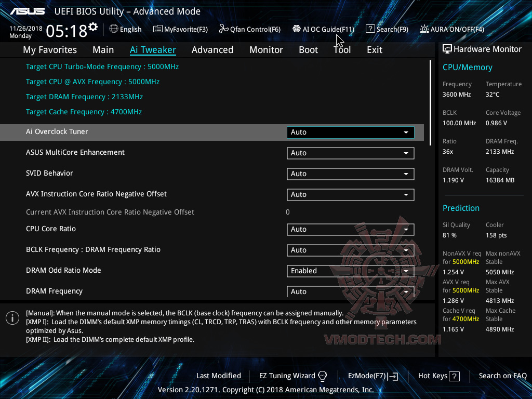Click the AURA ON/OFF light icon
Viewport: 532px width, 399px height.
tap(424, 29)
